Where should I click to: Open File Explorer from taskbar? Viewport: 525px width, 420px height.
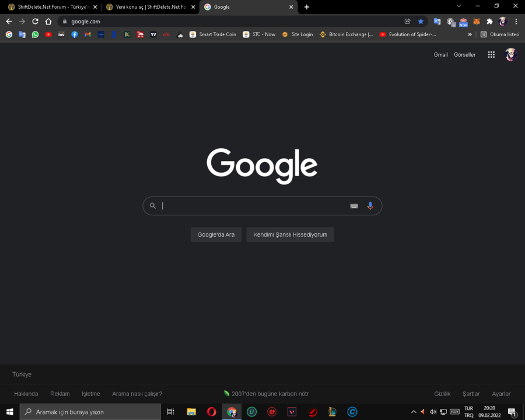(x=191, y=412)
